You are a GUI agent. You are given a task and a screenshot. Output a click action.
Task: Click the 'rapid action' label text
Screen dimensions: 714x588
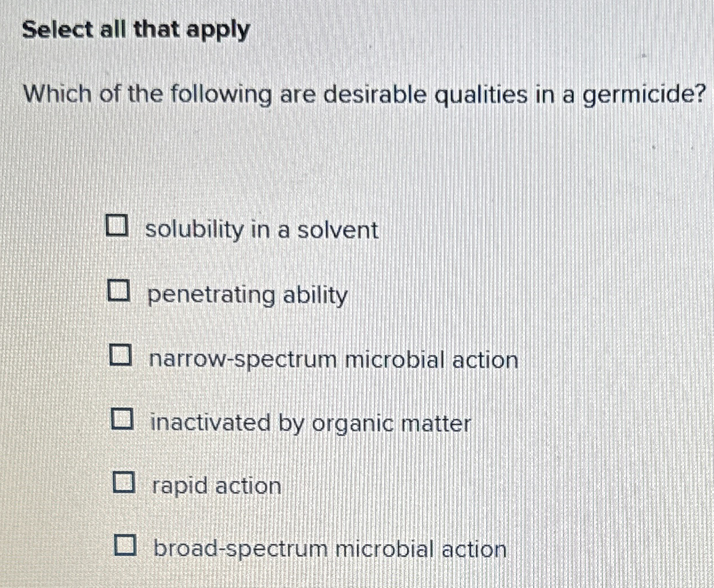(x=217, y=487)
